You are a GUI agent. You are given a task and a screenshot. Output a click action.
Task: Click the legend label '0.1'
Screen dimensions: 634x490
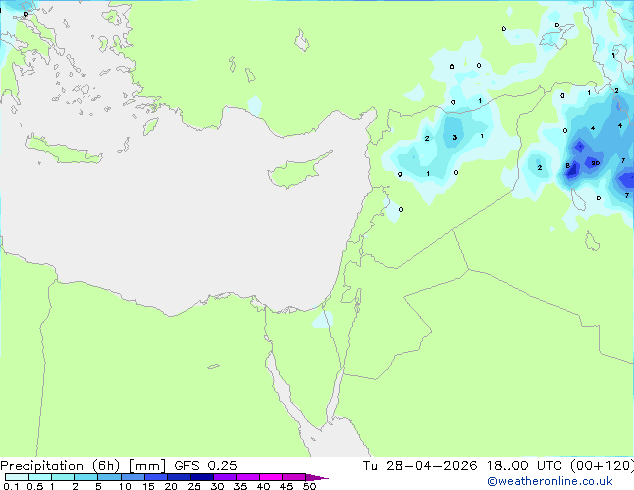click(11, 486)
